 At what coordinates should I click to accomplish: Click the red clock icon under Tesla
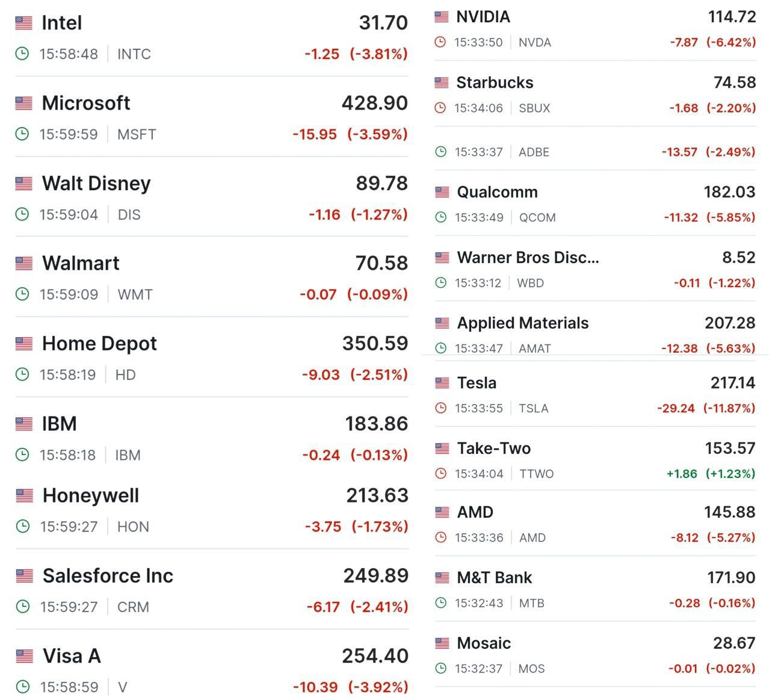click(x=441, y=408)
